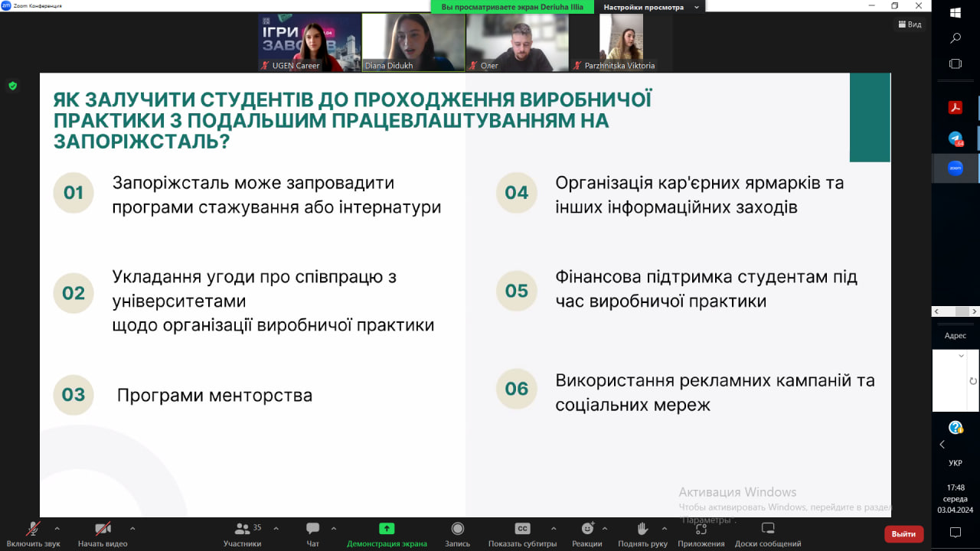Select Diana Didukh's video thumbnail
980x551 pixels.
[413, 42]
